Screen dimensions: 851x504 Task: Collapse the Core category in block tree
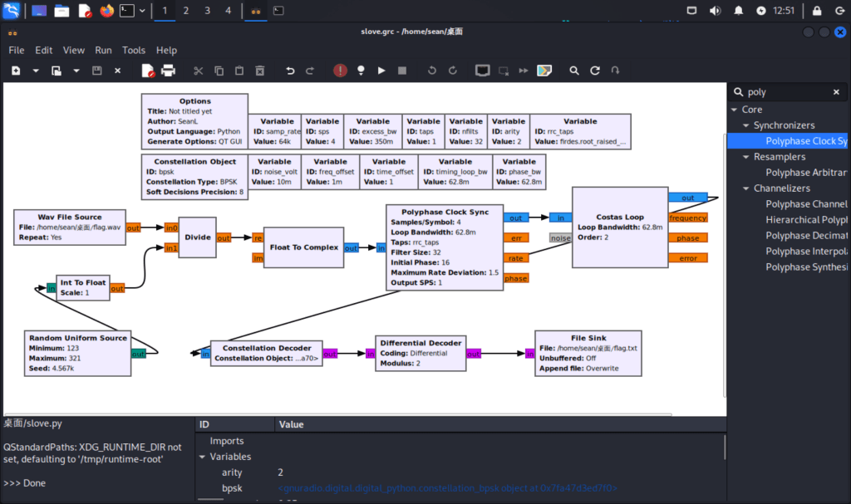tap(734, 110)
